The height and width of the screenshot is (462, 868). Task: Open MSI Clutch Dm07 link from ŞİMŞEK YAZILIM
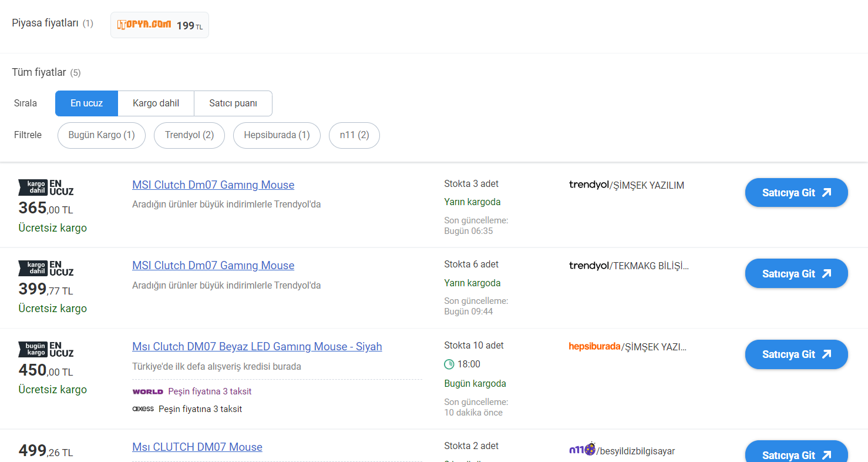tap(213, 185)
